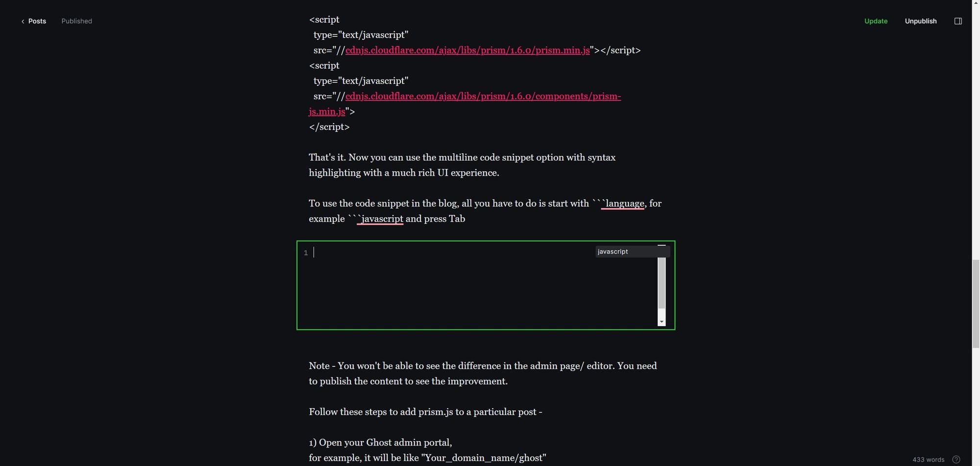Image resolution: width=980 pixels, height=466 pixels.
Task: Click the Unpublish button
Action: [920, 21]
